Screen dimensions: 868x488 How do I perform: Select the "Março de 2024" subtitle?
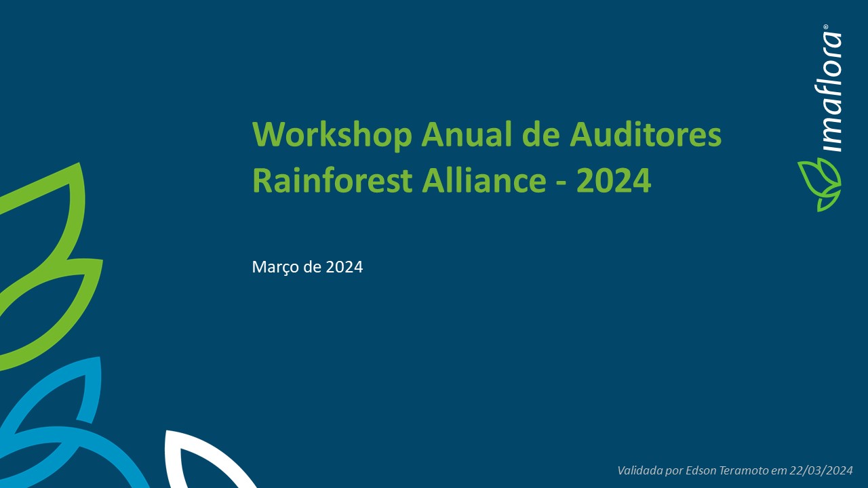click(x=307, y=267)
